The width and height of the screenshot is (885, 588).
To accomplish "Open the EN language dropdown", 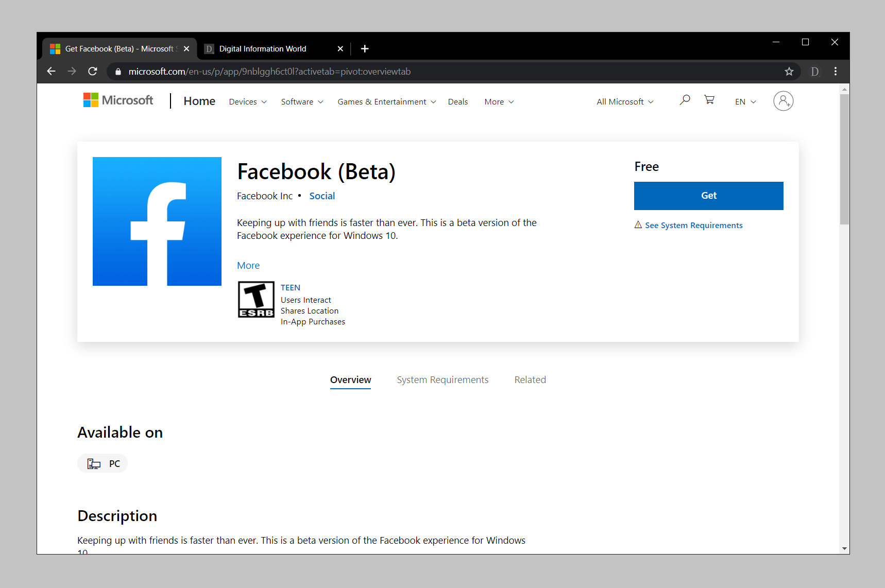I will (744, 101).
